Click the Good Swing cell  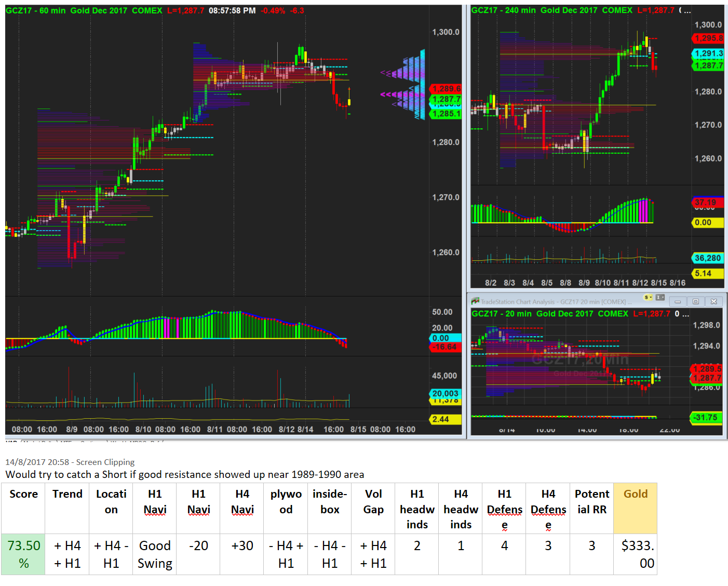(x=154, y=554)
